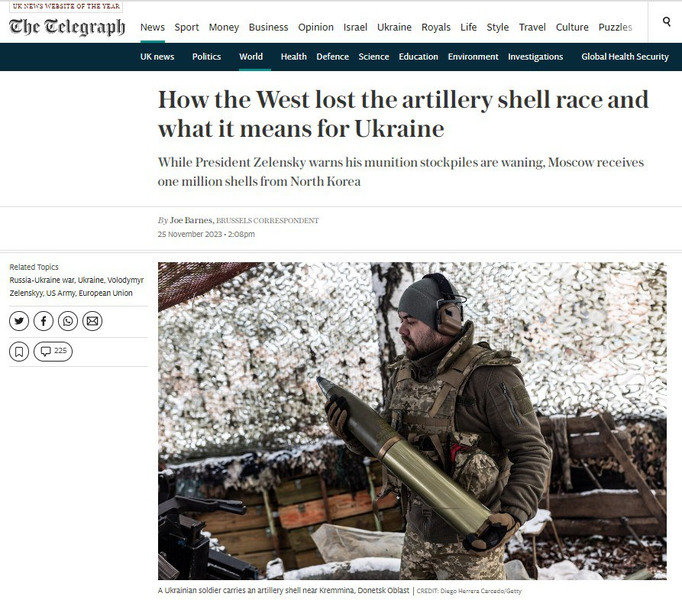Switch to Politics subsection
The height and width of the screenshot is (600, 682).
coord(207,57)
